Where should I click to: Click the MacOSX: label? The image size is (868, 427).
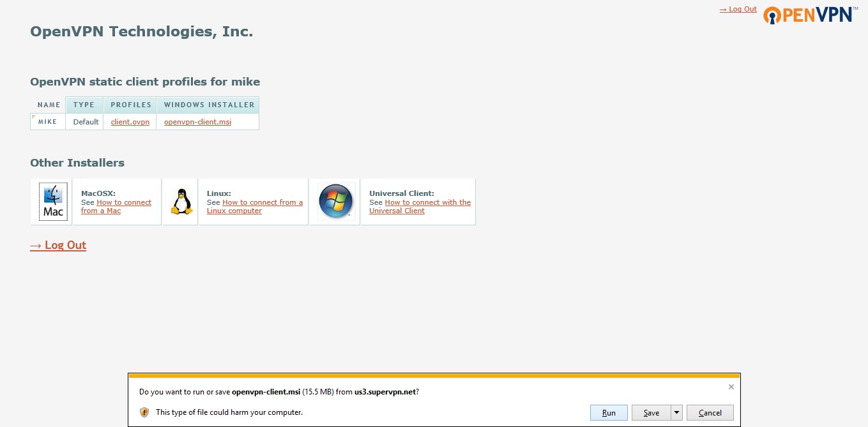98,193
